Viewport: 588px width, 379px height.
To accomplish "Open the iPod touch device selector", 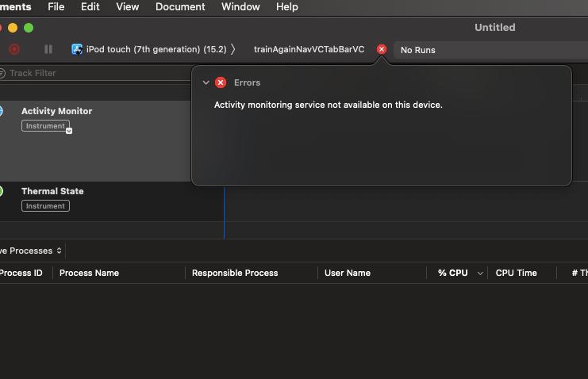I will [153, 49].
